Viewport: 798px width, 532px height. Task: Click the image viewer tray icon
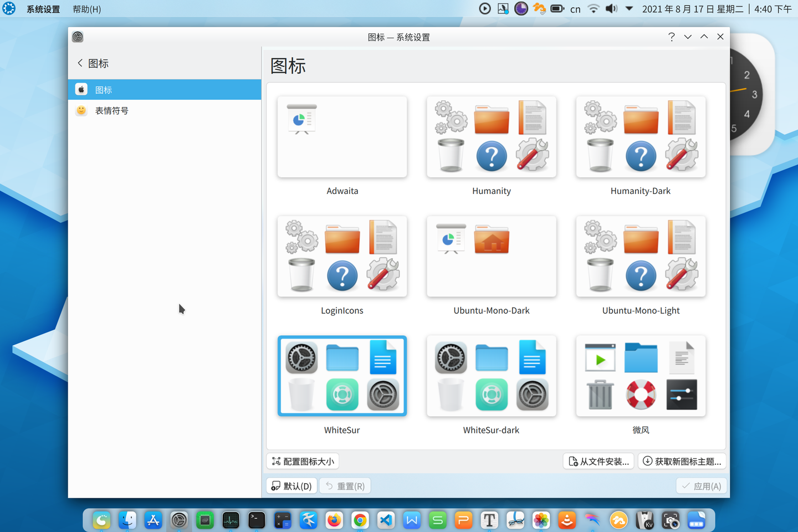503,8
